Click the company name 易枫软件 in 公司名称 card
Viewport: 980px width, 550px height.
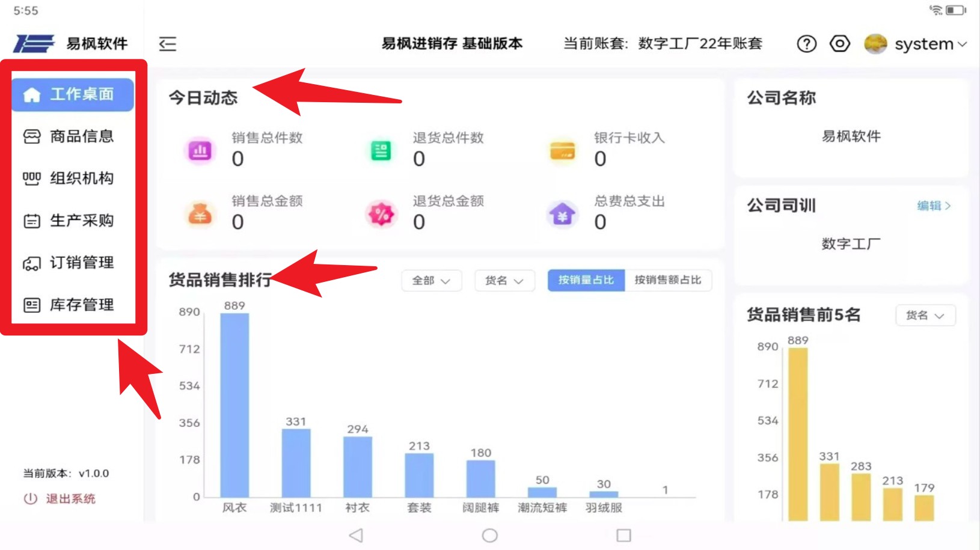[851, 136]
